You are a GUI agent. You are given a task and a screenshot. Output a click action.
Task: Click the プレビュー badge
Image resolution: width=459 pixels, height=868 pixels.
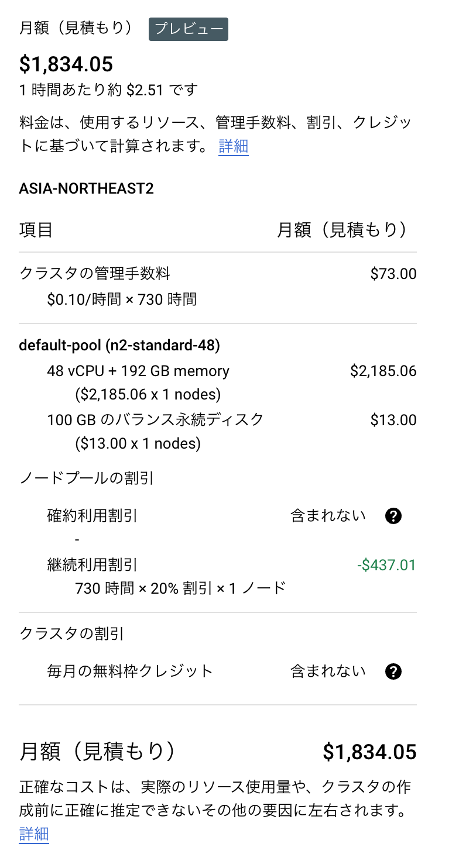point(189,29)
